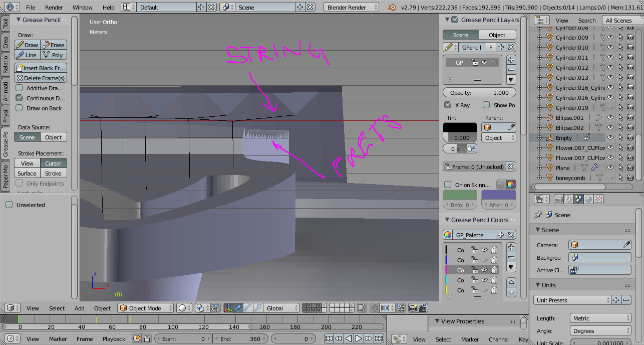This screenshot has height=345, width=644.
Task: Adjust the Opacity slider
Action: click(479, 93)
